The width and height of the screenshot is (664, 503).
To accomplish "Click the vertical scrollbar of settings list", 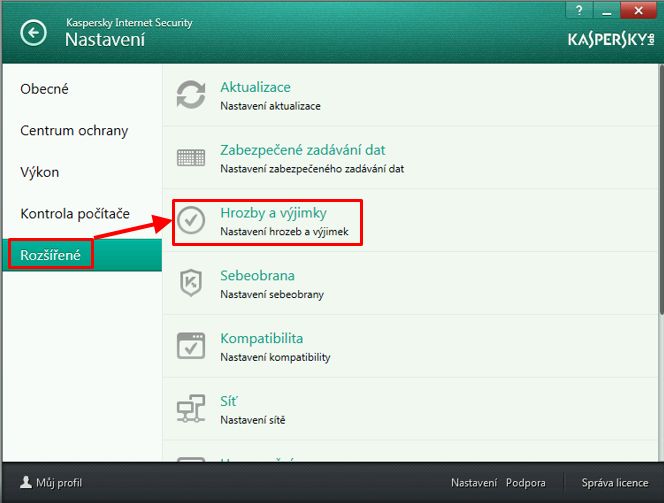I will (661, 191).
